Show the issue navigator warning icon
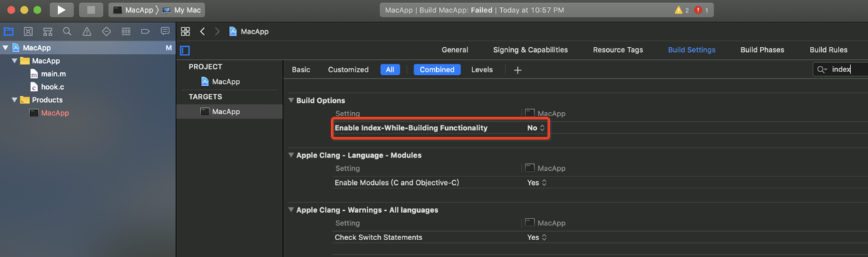The image size is (868, 257). tap(87, 32)
